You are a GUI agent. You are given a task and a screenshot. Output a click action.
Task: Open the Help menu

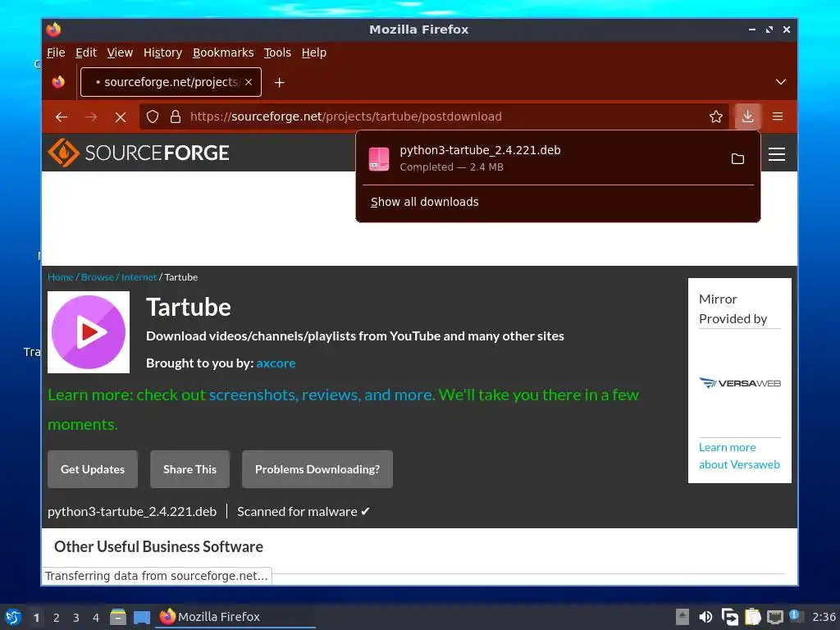[313, 52]
